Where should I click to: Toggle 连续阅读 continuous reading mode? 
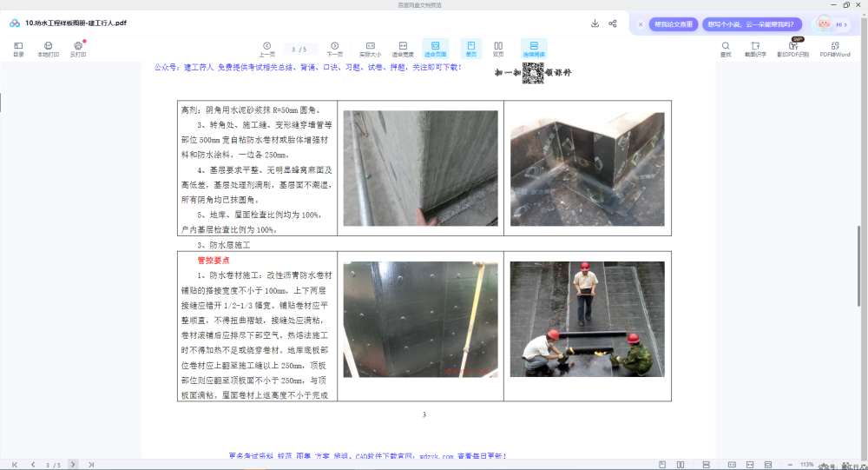tap(534, 49)
